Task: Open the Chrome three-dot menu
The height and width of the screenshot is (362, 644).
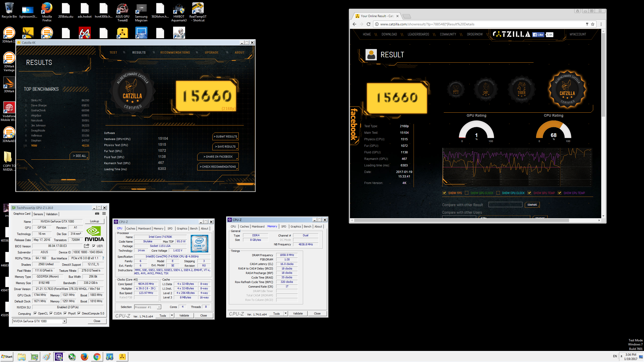Action: coord(601,24)
